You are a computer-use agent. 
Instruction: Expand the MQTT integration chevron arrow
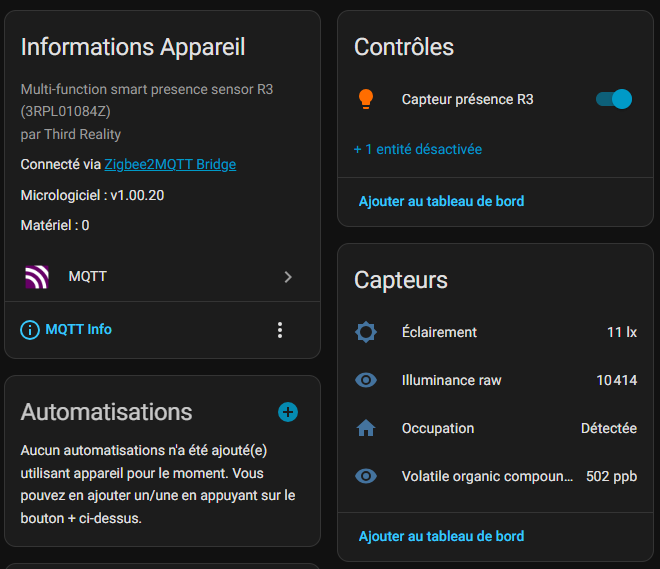(288, 277)
